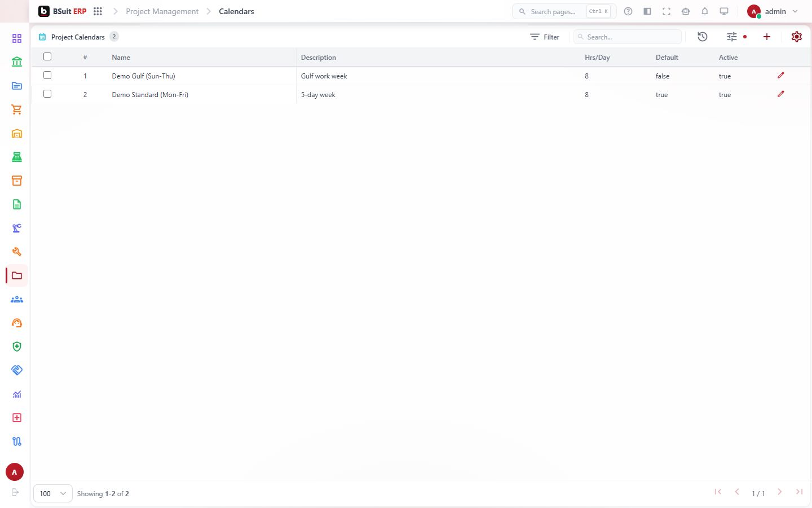
Task: Open the apps grid launcher icon
Action: pyautogui.click(x=98, y=11)
